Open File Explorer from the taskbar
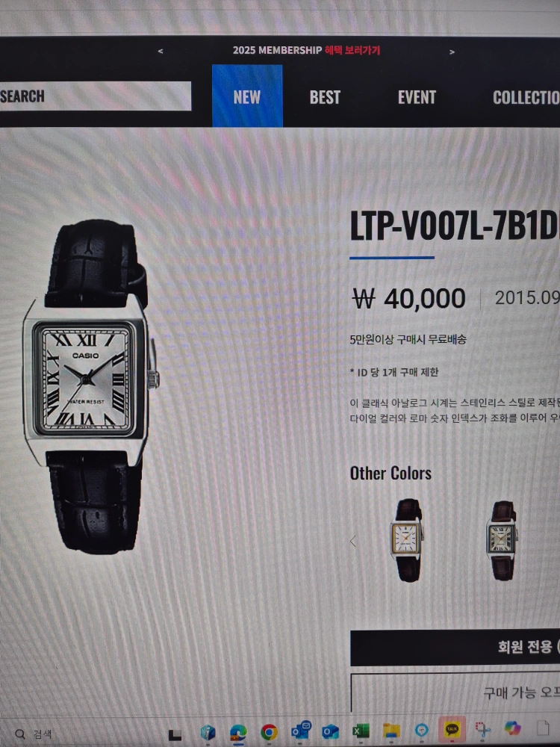 coord(391,730)
